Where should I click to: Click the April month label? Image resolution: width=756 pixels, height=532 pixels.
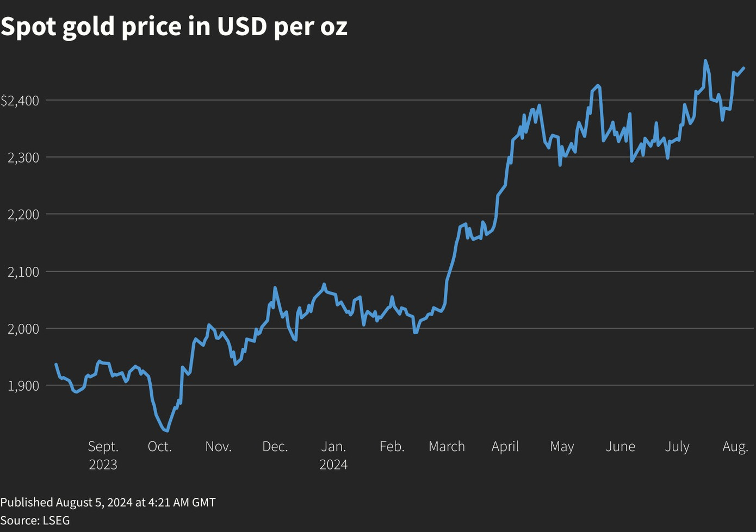click(505, 447)
